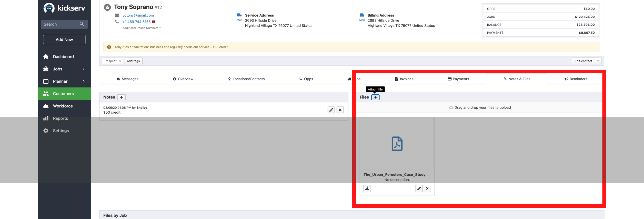Click note author Shelby
The height and width of the screenshot is (219, 644).
click(142, 108)
